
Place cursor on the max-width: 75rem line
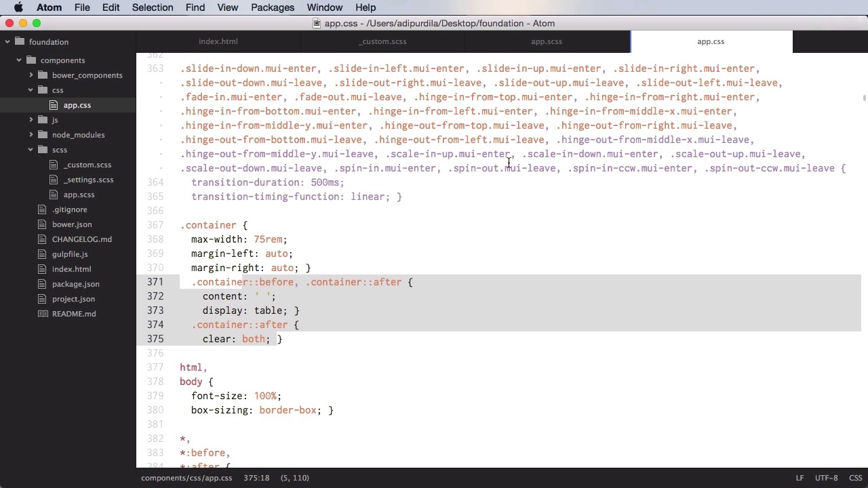239,239
